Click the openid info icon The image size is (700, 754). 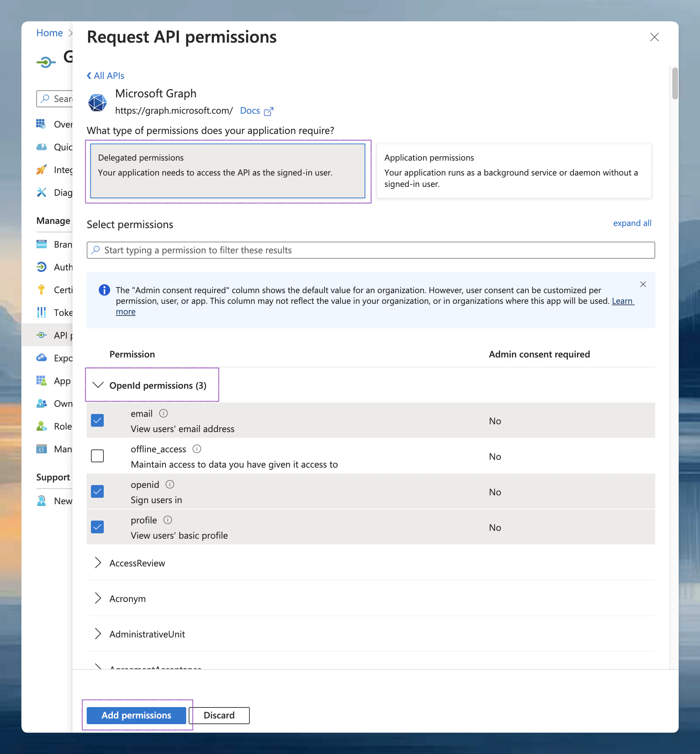pos(170,484)
